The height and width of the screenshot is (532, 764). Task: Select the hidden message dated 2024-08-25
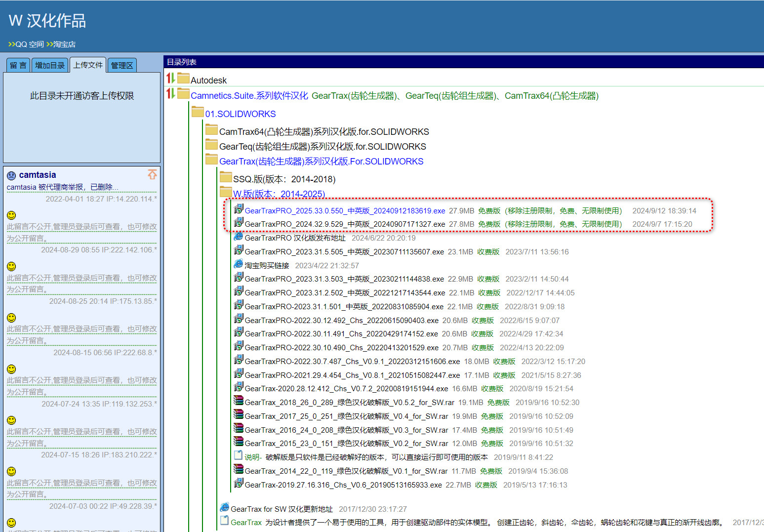point(81,284)
